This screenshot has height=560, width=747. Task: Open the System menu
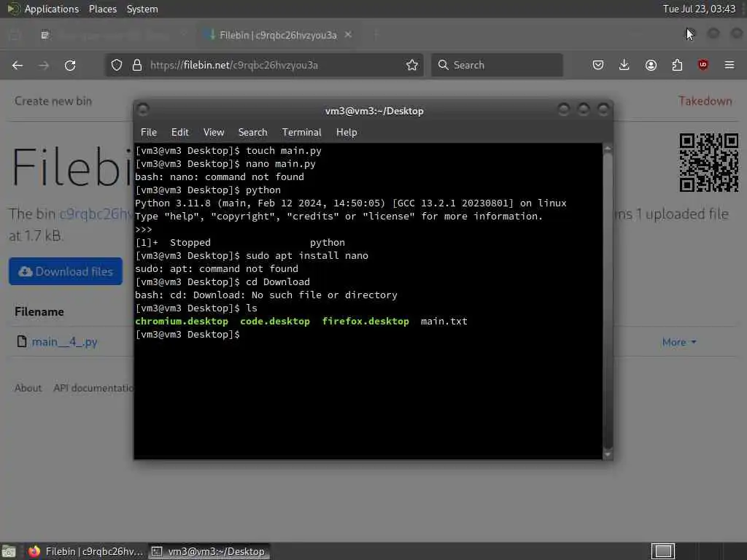142,9
